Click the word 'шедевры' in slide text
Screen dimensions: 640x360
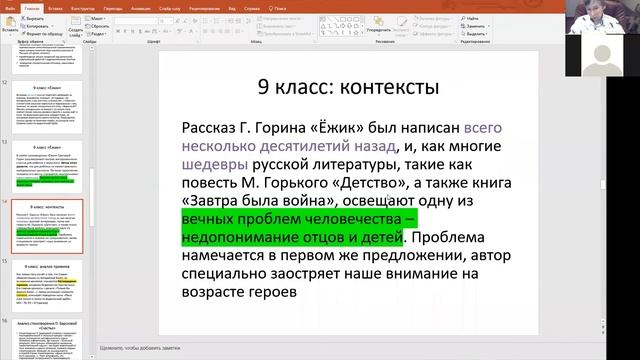(215, 164)
